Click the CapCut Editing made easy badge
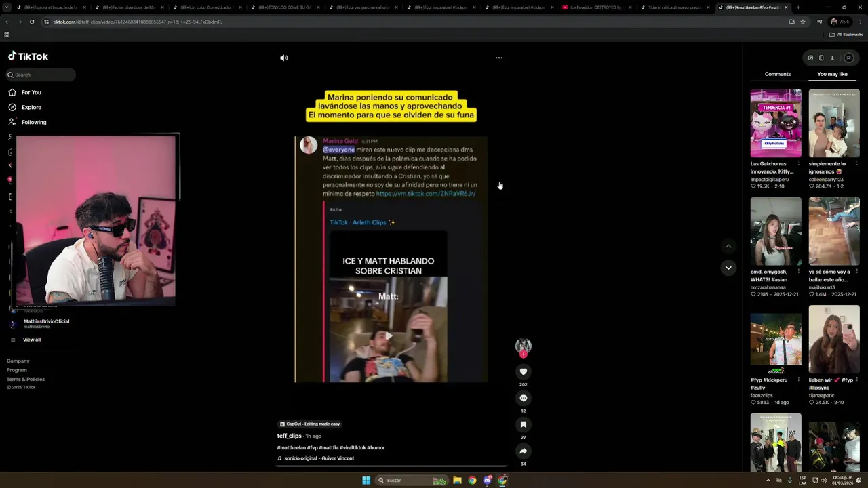This screenshot has width=868, height=488. click(309, 424)
